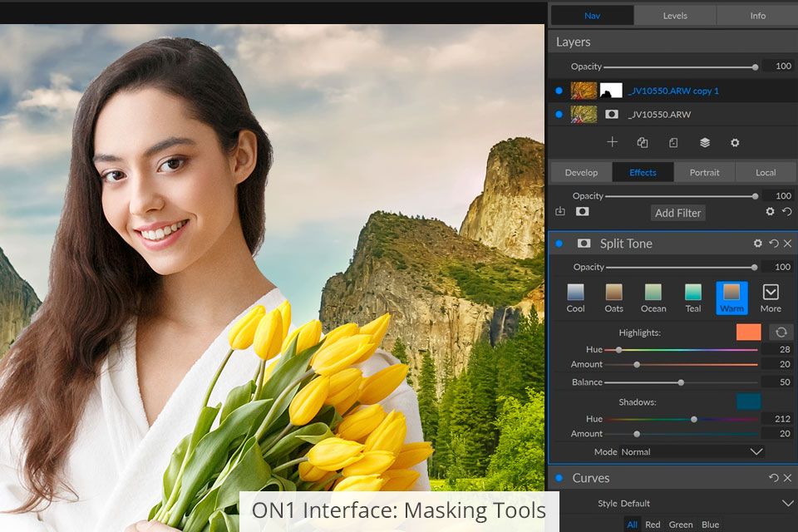Click the Add Filter button
The image size is (798, 532).
677,213
